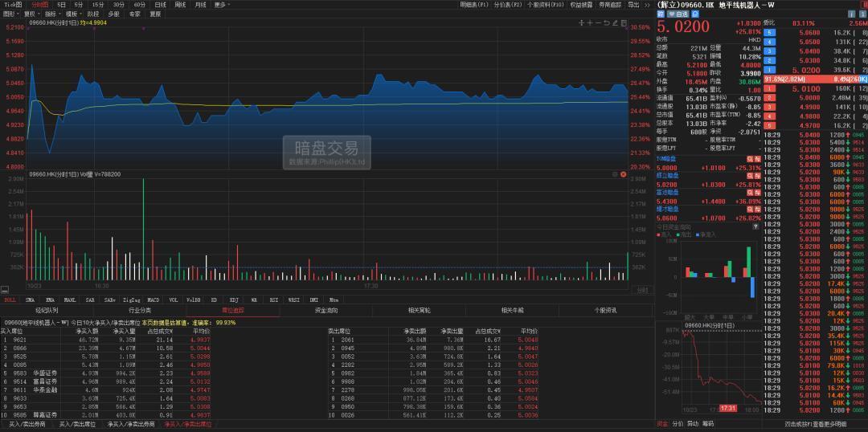Open 分价表(F2) price table
The height and width of the screenshot is (432, 868).
tap(508, 5)
